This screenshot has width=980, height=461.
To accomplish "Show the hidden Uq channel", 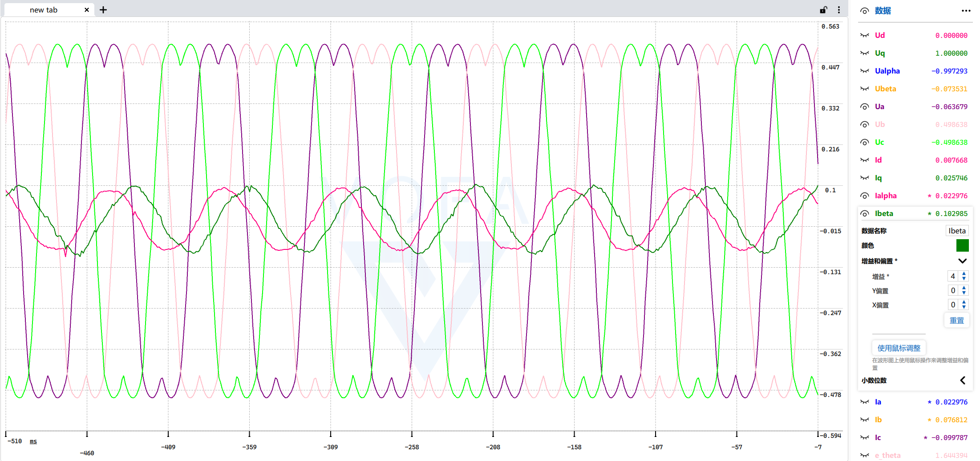I will (x=864, y=53).
